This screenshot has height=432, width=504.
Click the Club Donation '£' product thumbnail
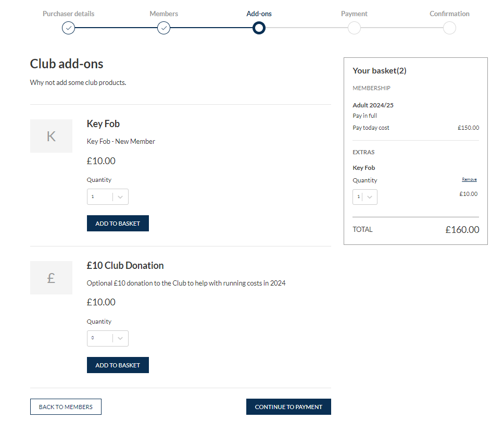coord(51,278)
